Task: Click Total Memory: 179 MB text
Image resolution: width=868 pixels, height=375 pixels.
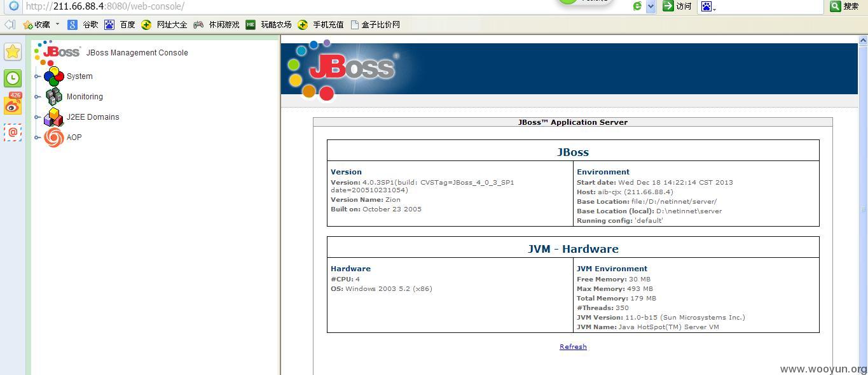Action: click(616, 298)
